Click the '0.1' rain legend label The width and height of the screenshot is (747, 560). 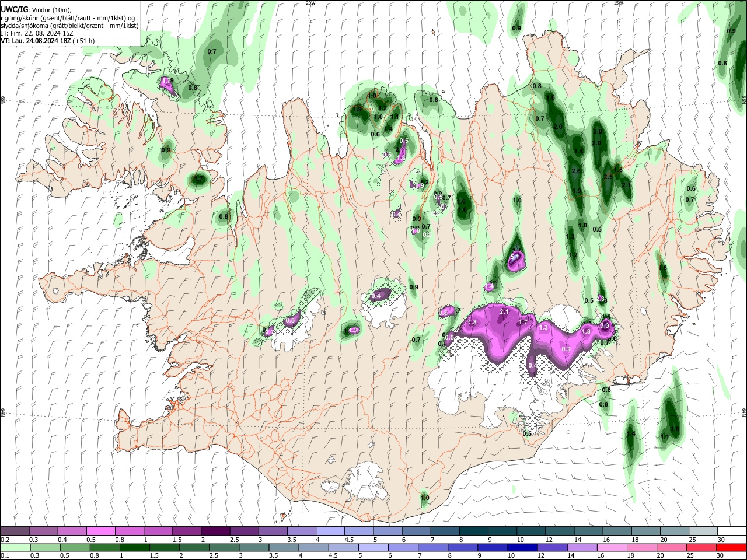pyautogui.click(x=5, y=555)
